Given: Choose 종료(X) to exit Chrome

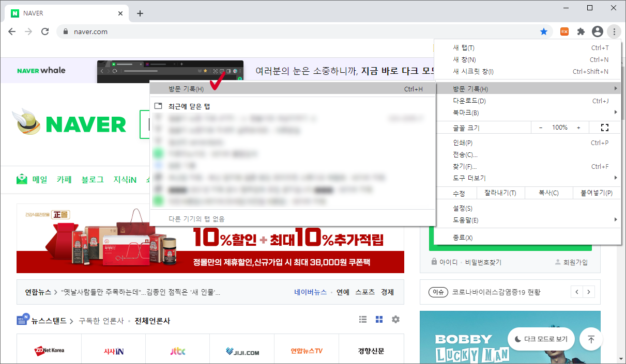Looking at the screenshot, I should pyautogui.click(x=528, y=238).
